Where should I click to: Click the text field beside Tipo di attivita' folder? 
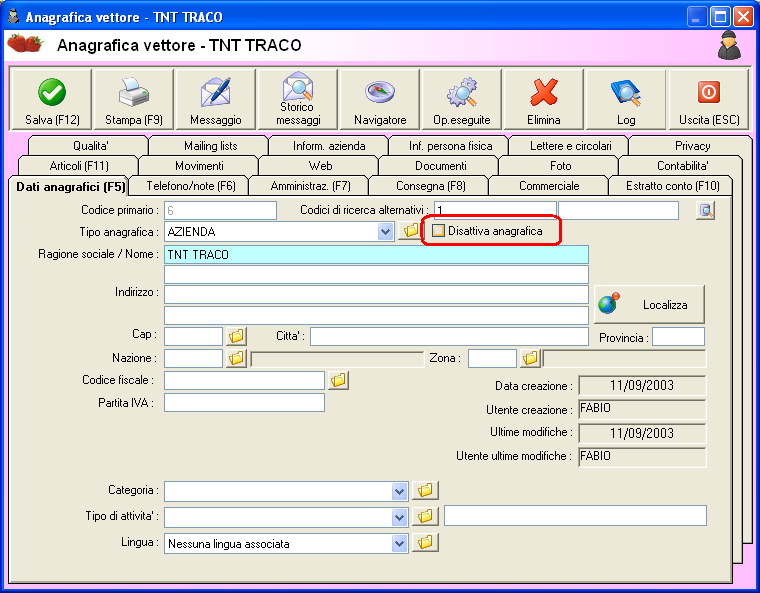point(575,515)
